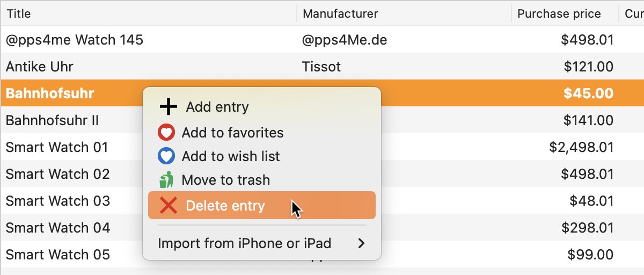The height and width of the screenshot is (275, 644).
Task: Click the red X delete icon
Action: pos(169,205)
